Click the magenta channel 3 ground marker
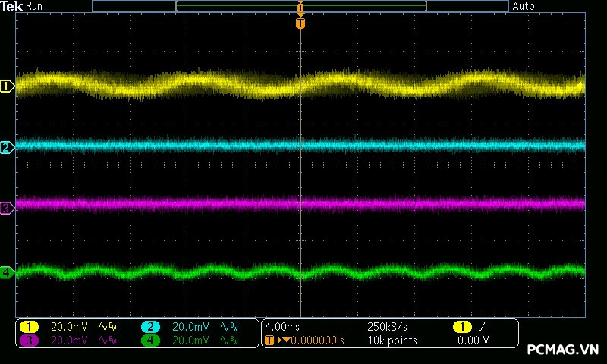This screenshot has height=364, width=607. [7, 207]
